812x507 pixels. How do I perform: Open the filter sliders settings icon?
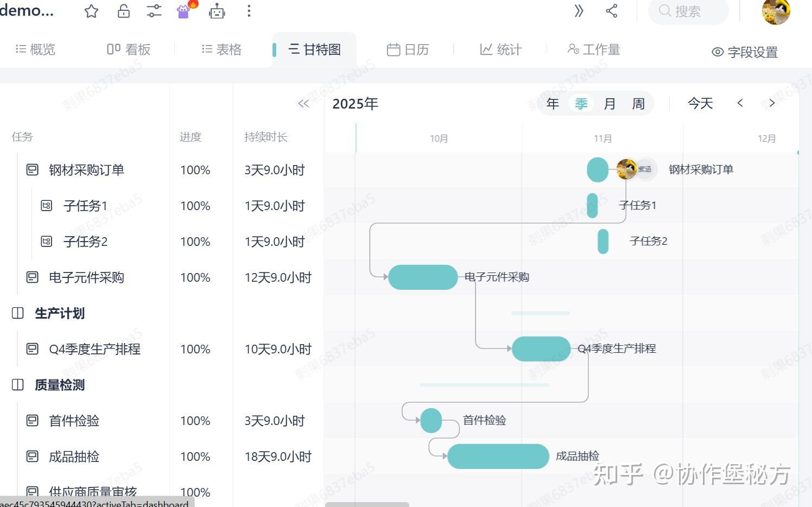point(154,11)
